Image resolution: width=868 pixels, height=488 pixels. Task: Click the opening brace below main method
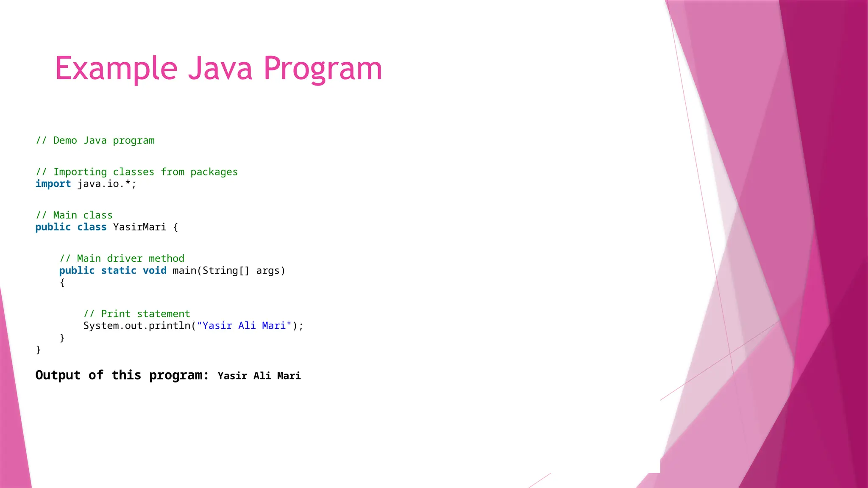62,283
